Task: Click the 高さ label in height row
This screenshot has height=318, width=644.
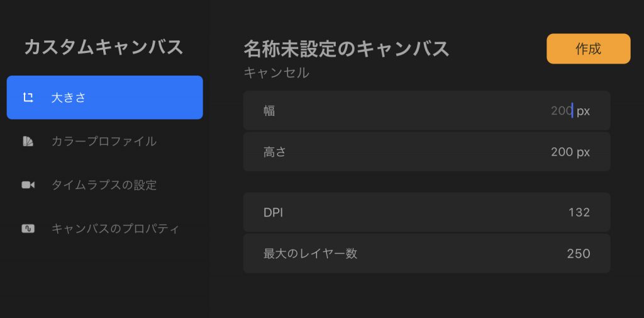Action: 274,152
